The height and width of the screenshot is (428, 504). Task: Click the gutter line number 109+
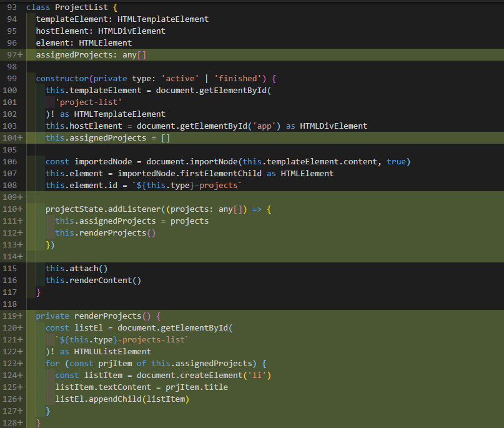[13, 198]
